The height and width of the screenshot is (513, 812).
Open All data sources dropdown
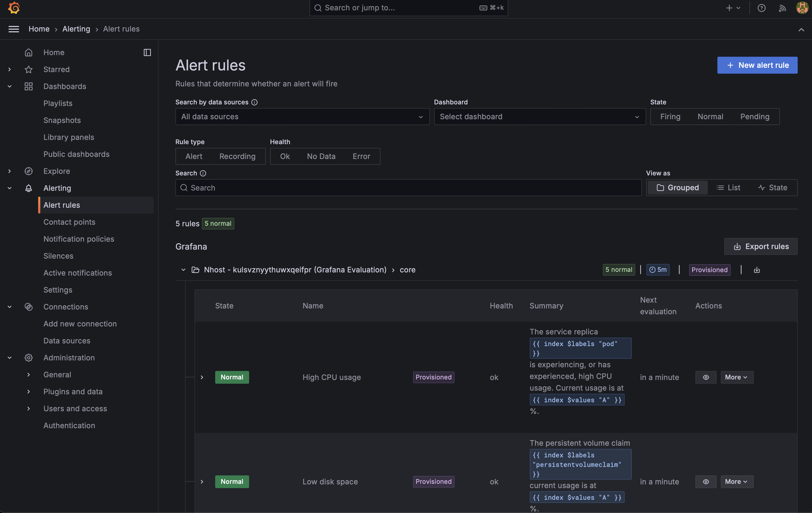pos(302,117)
